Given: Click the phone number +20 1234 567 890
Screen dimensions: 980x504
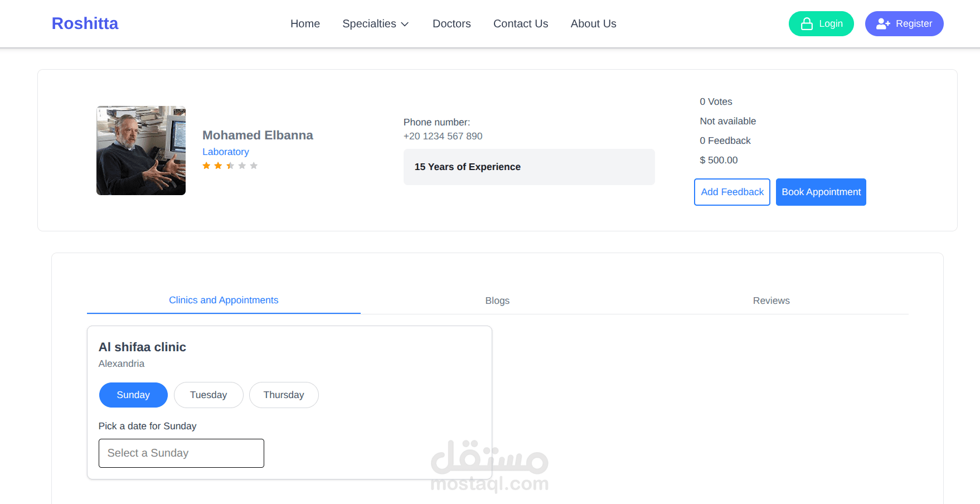Looking at the screenshot, I should (443, 136).
